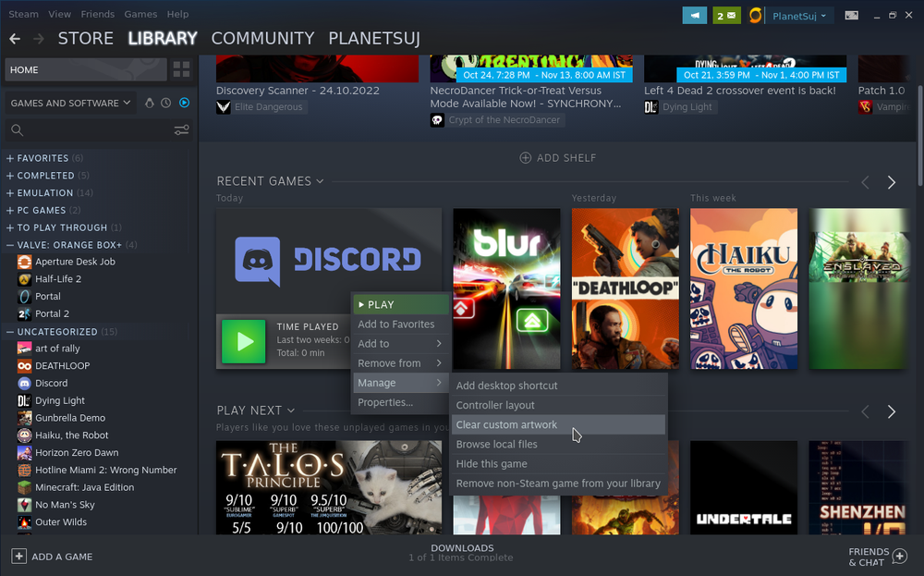The height and width of the screenshot is (576, 924).
Task: Click the PlanetSuj avatar icon
Action: click(x=755, y=16)
